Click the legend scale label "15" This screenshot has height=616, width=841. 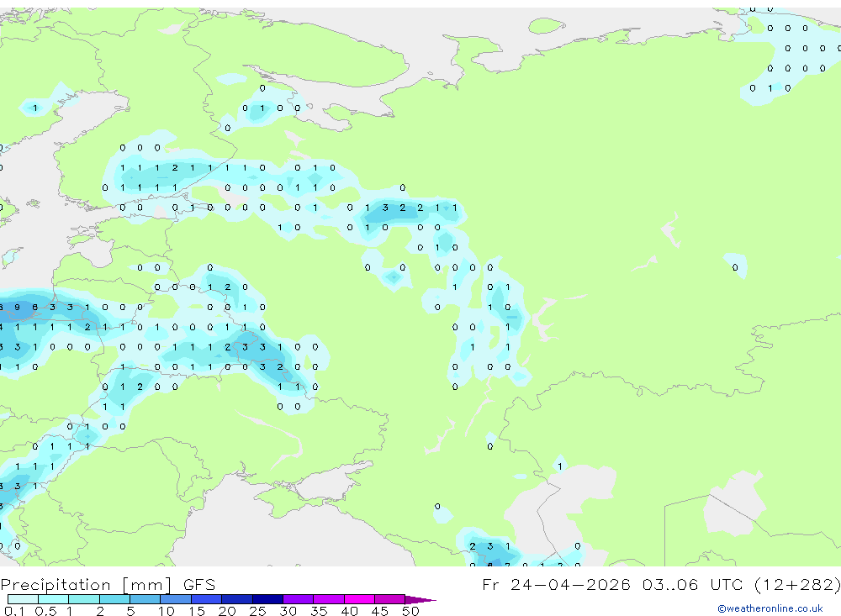(x=197, y=611)
